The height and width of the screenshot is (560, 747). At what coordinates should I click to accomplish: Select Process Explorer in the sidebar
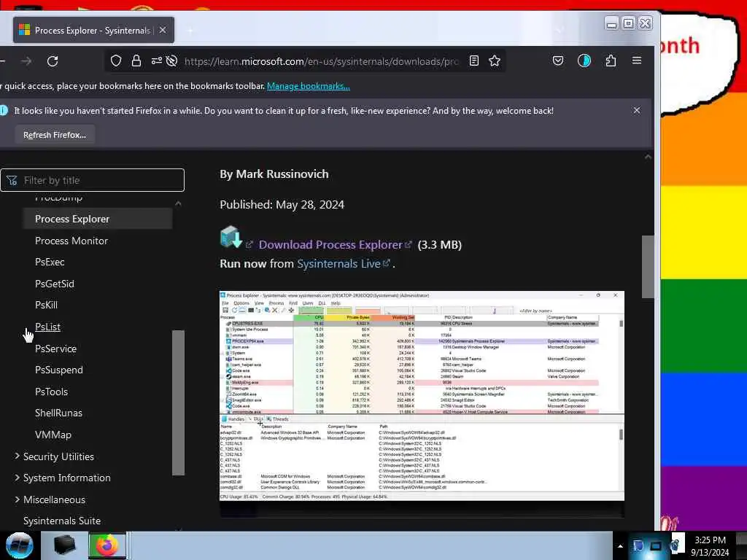tap(97, 219)
